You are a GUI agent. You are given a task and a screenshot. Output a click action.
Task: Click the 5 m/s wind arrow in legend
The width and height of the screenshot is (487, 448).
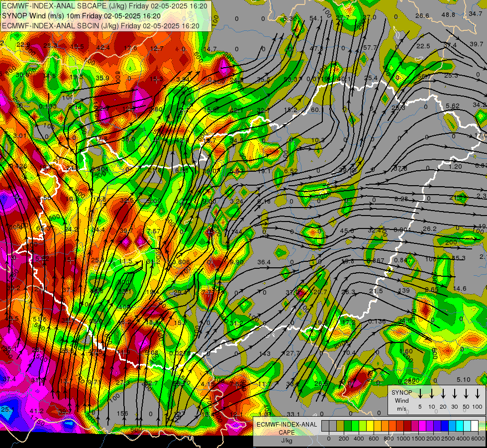pos(420,394)
